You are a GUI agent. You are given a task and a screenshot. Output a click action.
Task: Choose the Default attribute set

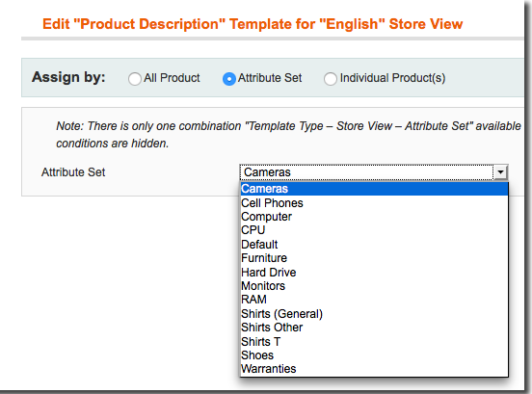click(x=374, y=244)
